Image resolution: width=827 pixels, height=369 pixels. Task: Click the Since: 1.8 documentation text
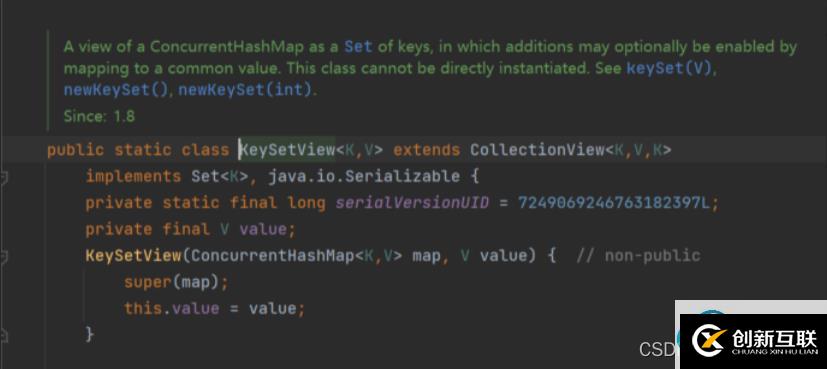pos(99,116)
